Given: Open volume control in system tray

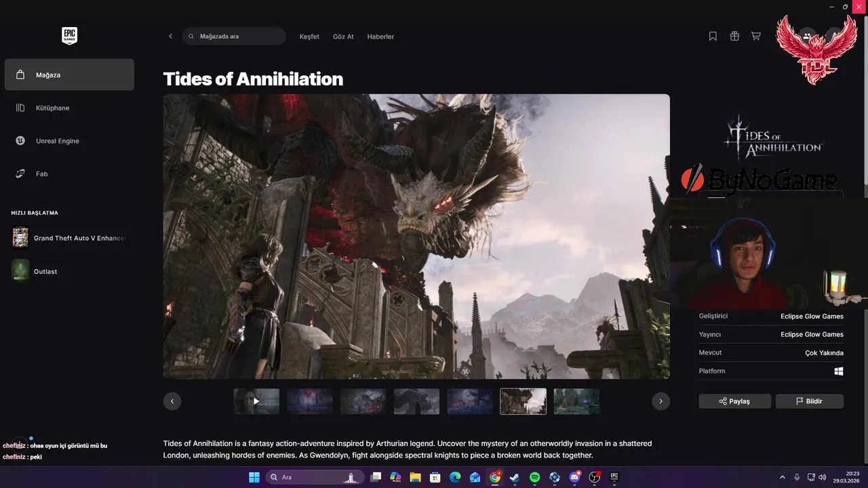Looking at the screenshot, I should (821, 477).
